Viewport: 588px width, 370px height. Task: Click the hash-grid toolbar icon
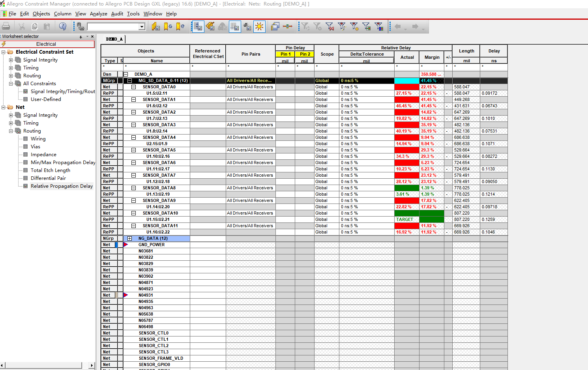coord(247,26)
